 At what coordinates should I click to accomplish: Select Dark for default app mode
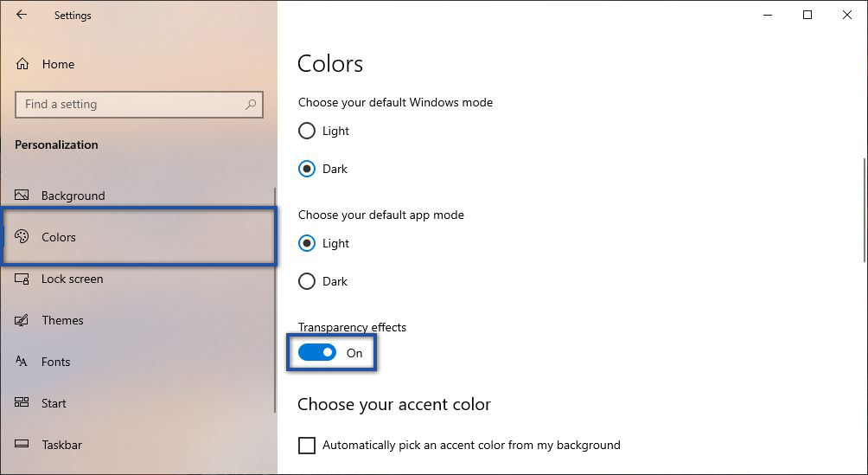307,281
